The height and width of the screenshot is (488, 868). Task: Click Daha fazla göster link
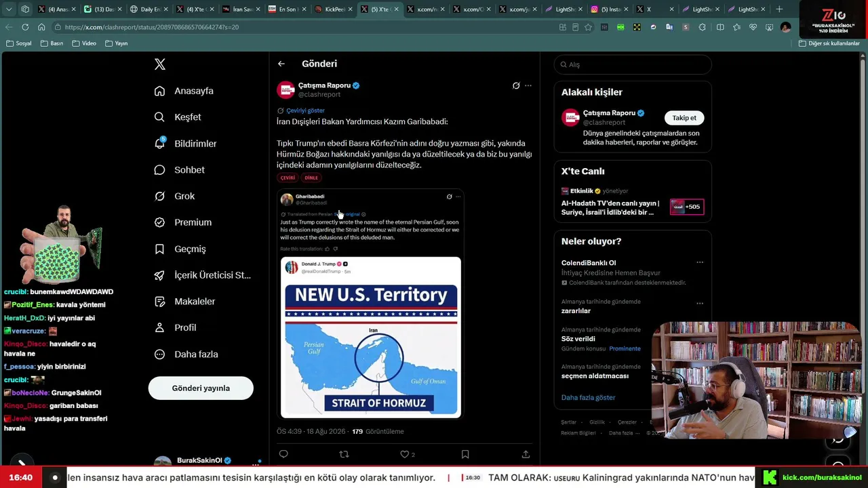tap(588, 398)
